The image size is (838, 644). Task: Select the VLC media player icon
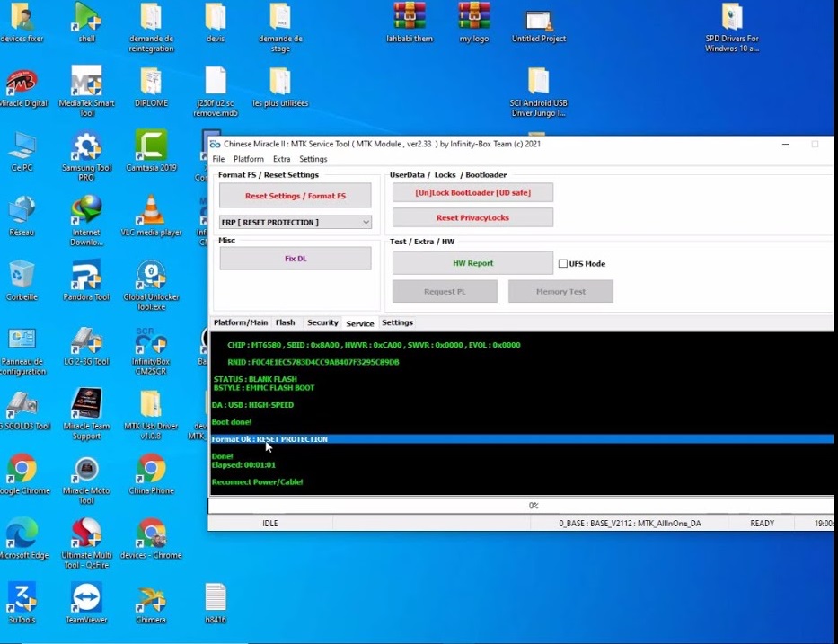point(151,211)
